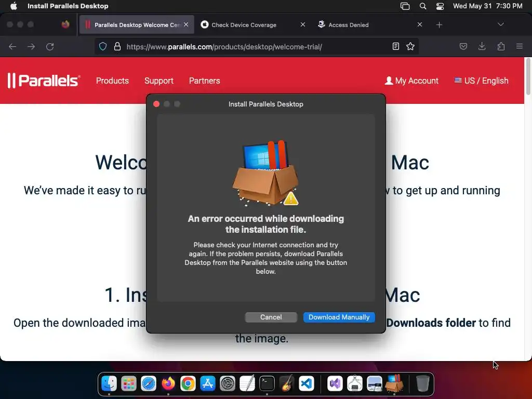Open the Partners menu on Parallels site
Image resolution: width=532 pixels, height=399 pixels.
coord(204,81)
